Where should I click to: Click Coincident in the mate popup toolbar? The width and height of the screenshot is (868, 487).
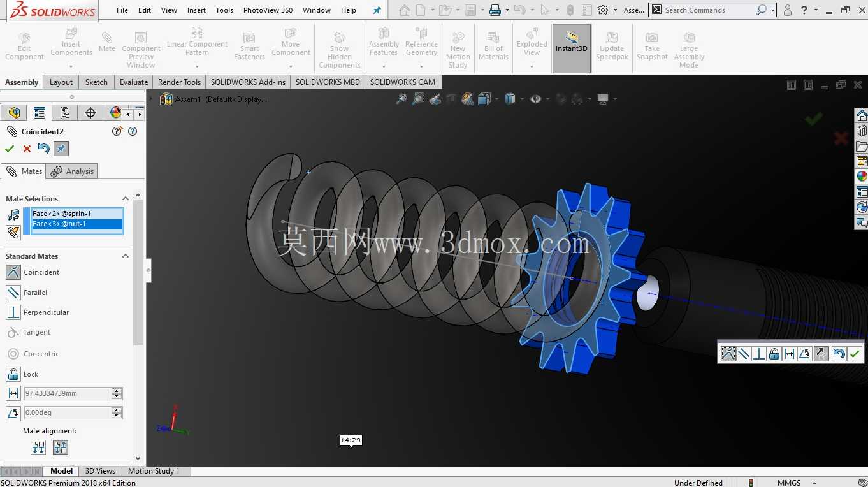point(728,354)
